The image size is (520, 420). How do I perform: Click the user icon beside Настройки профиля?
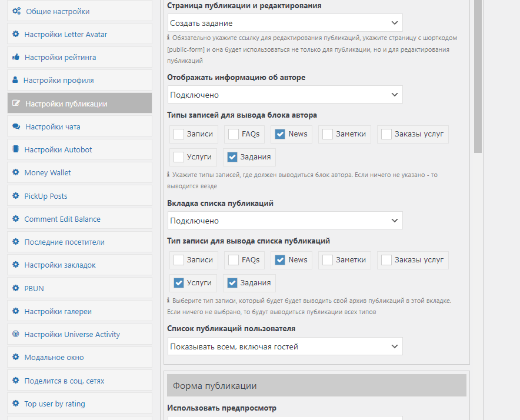coord(16,80)
